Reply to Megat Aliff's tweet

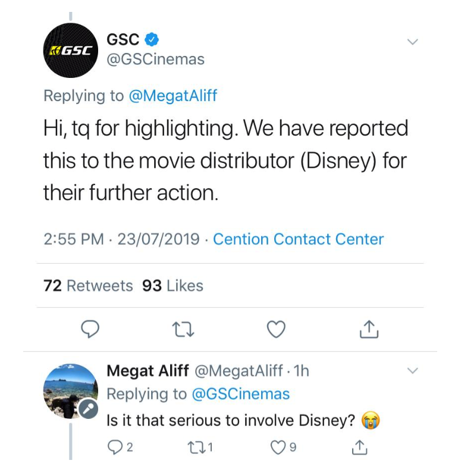tap(121, 447)
